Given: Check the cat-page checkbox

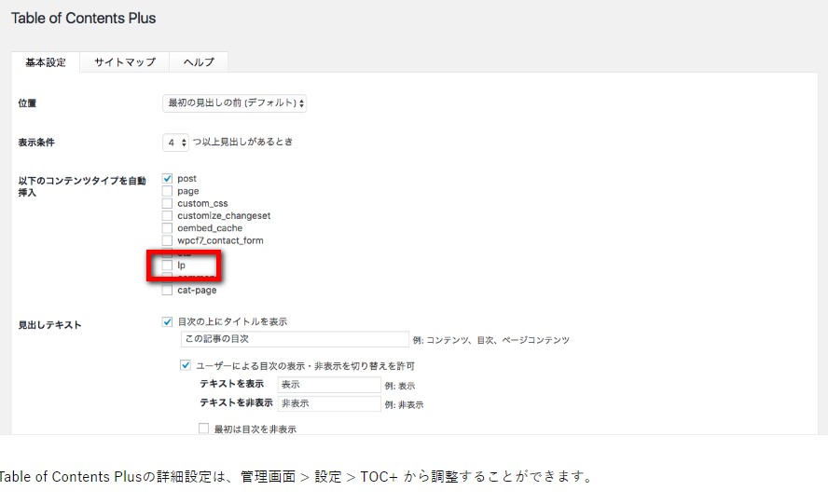Looking at the screenshot, I should tap(168, 290).
